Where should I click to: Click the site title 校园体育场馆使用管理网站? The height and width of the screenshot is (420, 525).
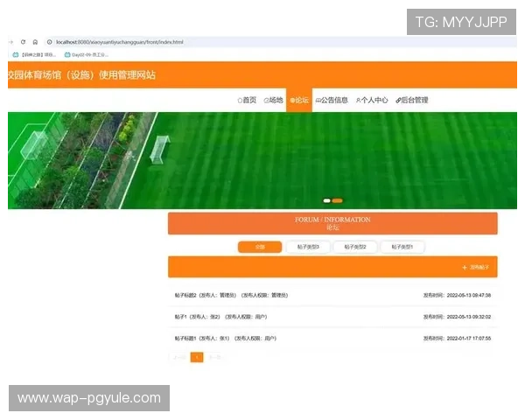(82, 74)
